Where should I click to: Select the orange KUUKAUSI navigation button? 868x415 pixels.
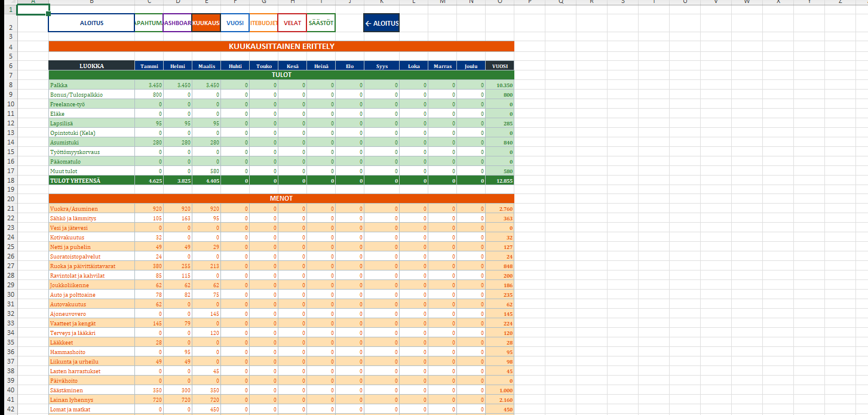point(206,23)
